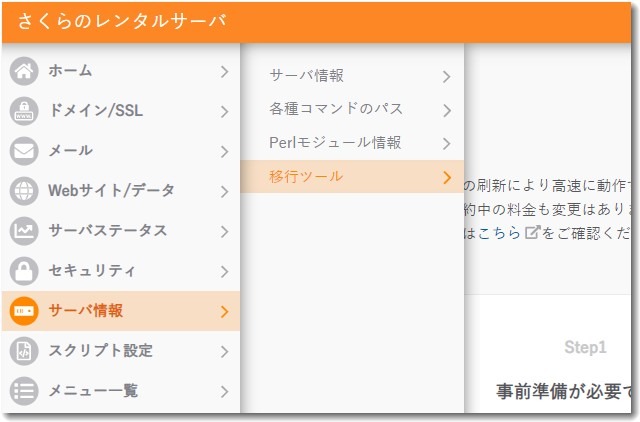Screen dimensions: 640x422
Task: Click the Domain/SSL lock www icon
Action: (x=24, y=111)
